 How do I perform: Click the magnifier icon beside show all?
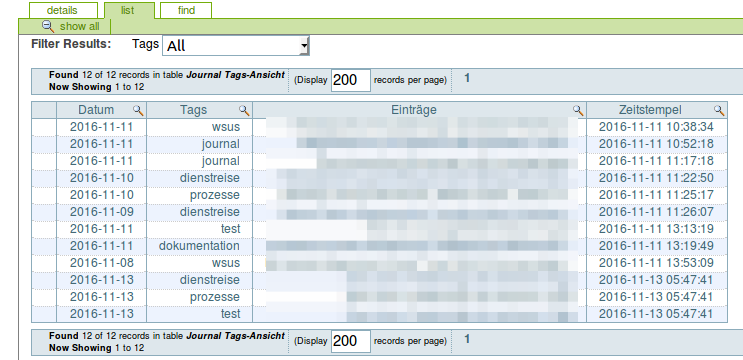48,26
